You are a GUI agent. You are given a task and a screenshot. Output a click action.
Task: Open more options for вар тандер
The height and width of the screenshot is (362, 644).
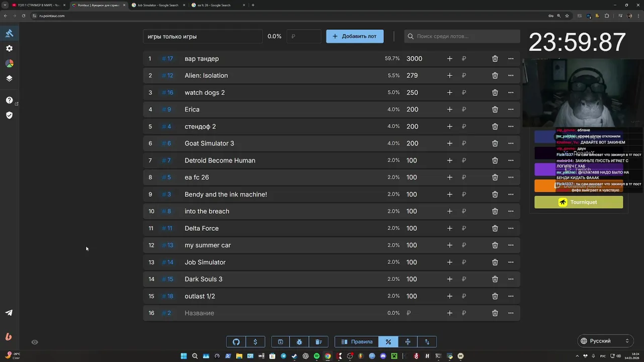(x=511, y=59)
